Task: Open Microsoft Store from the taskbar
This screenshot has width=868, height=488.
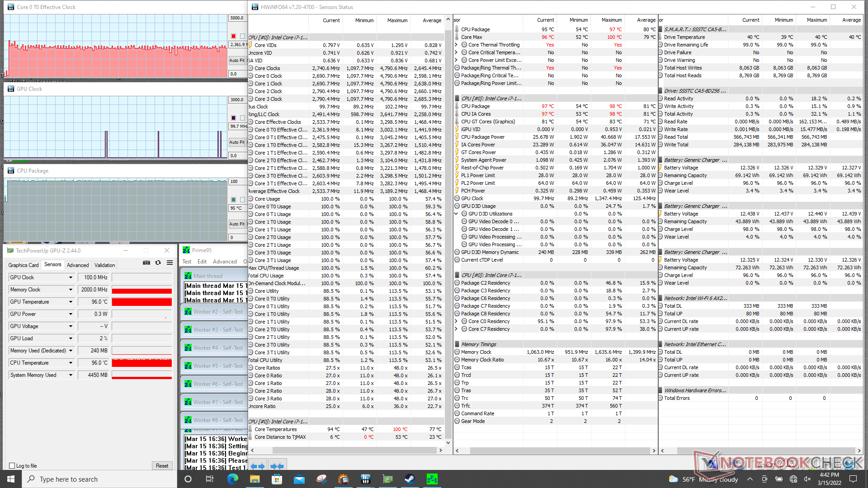Action: click(277, 479)
